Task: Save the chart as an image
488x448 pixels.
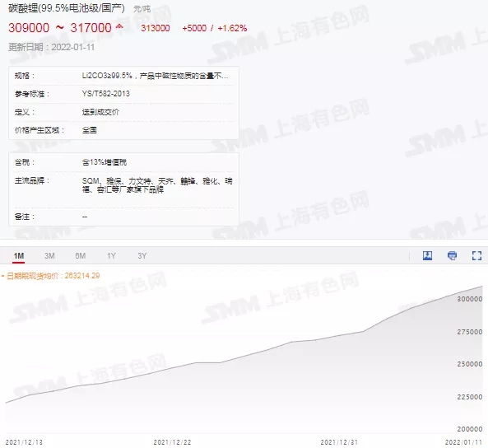Action: (427, 255)
